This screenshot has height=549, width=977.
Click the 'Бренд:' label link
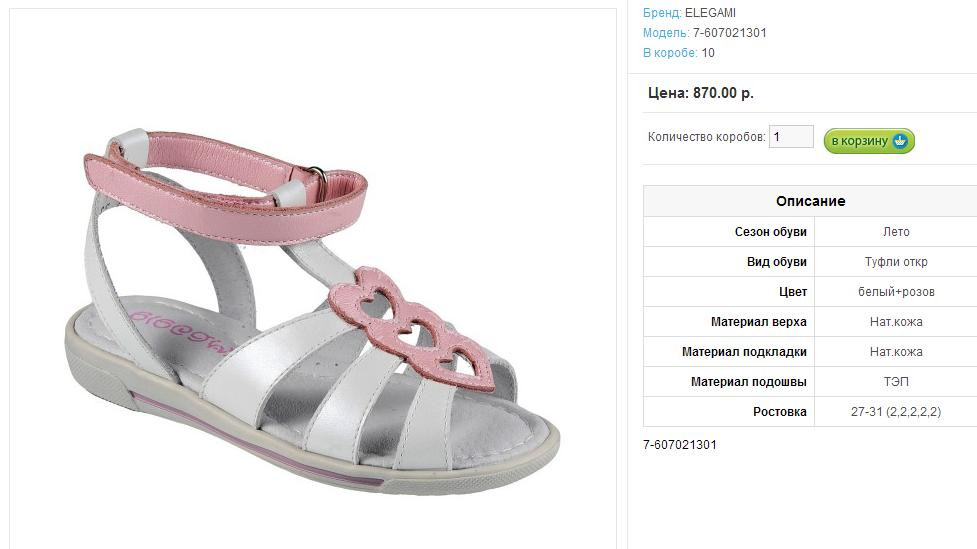[x=662, y=12]
